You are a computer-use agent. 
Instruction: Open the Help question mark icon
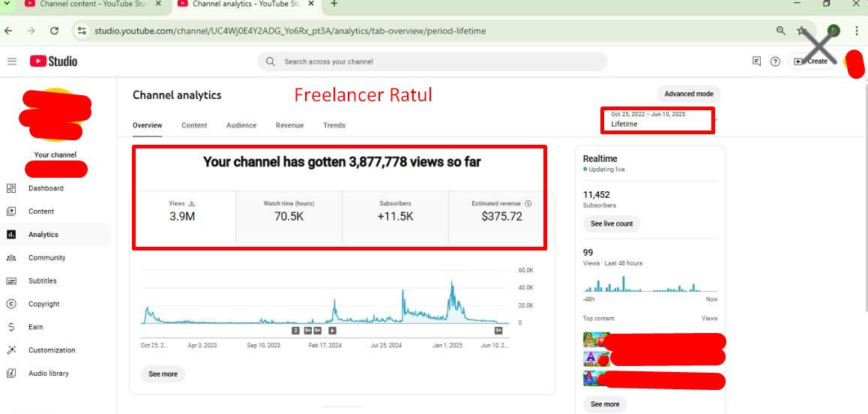[x=775, y=61]
